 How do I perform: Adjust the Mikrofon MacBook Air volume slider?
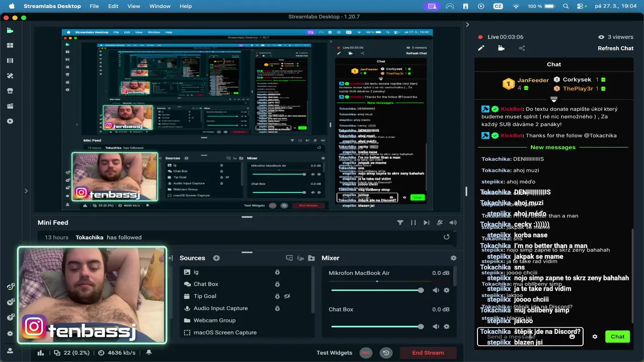[376, 290]
